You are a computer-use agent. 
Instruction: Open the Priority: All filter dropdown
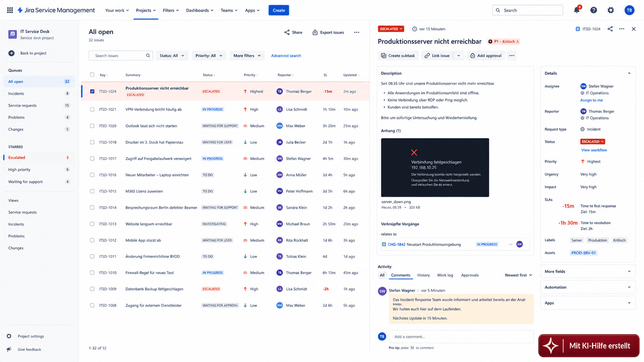click(x=209, y=55)
